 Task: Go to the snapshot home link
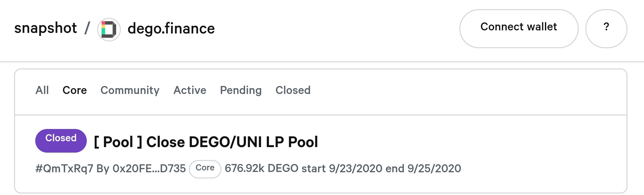tap(46, 28)
